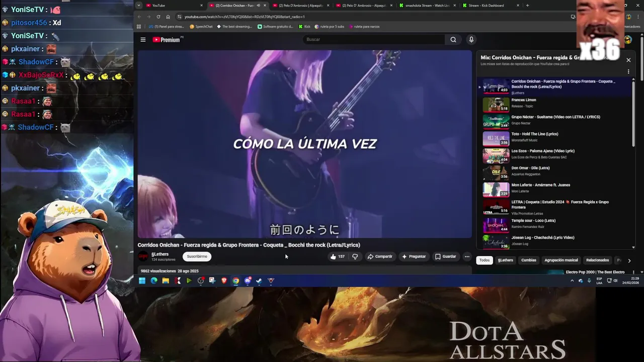Click the search magnifier button
Screen dimensions: 644x362
point(453,40)
